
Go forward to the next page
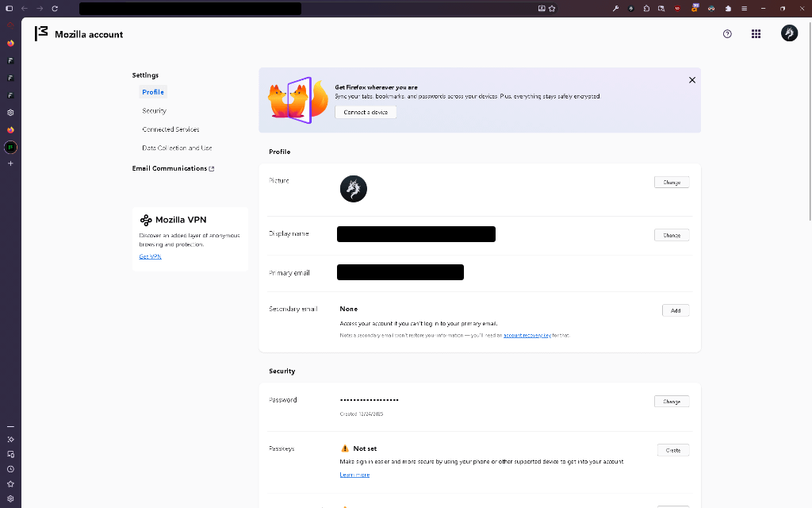tap(40, 8)
